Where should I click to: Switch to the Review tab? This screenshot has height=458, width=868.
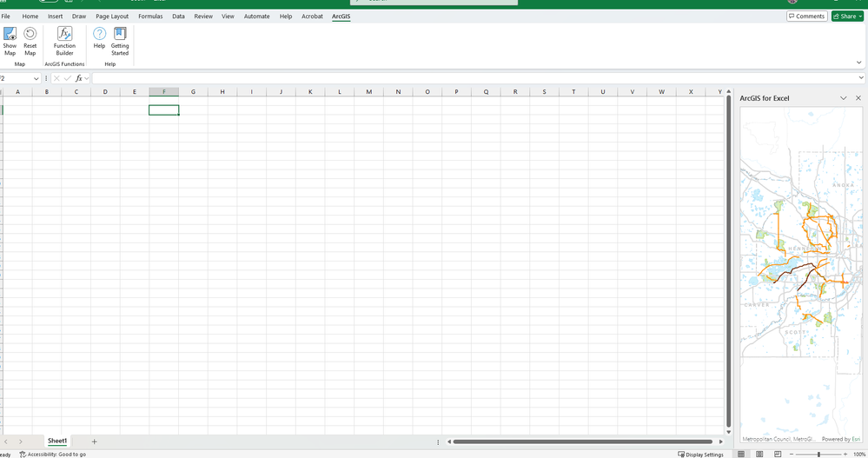[203, 16]
